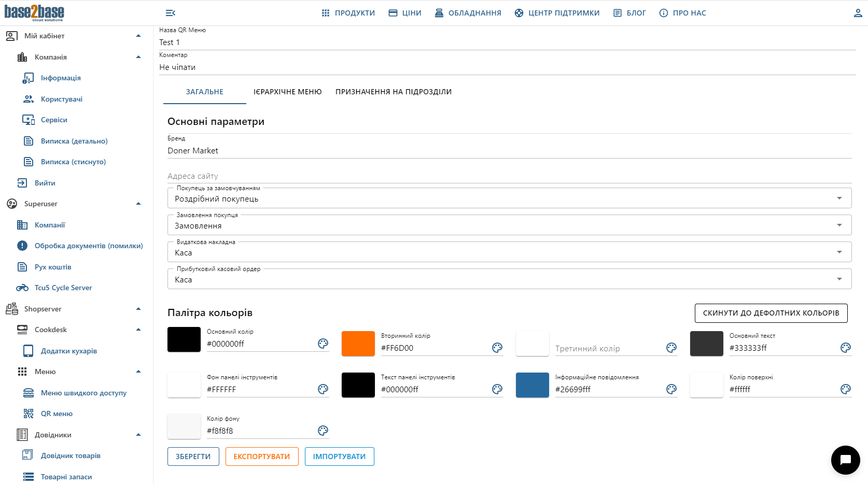Focus the Адреса сайту input field
The width and height of the screenshot is (868, 485).
508,176
